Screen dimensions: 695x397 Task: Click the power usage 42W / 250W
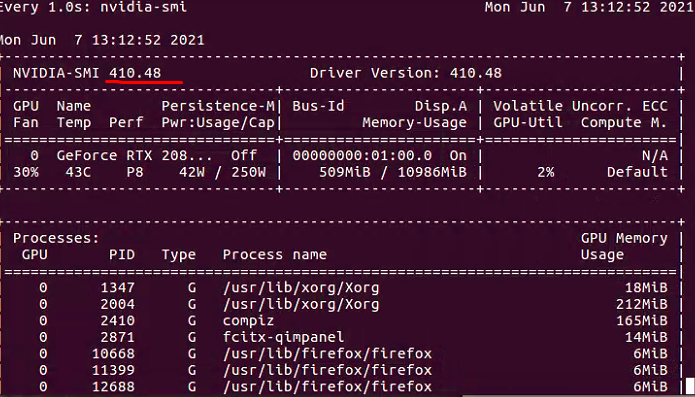click(x=223, y=172)
